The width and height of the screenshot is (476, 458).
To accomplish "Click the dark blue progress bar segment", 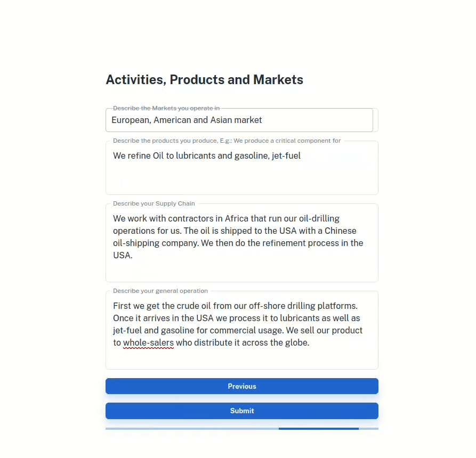I will tap(318, 429).
